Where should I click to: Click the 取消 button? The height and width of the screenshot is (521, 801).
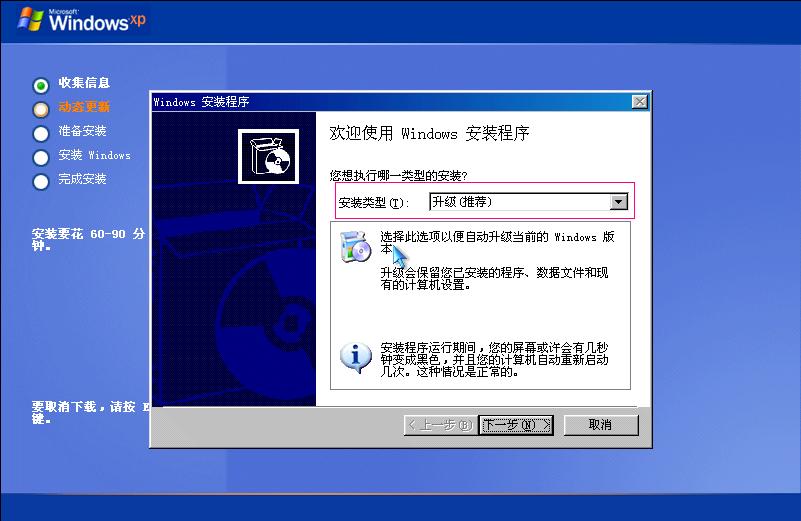[601, 425]
